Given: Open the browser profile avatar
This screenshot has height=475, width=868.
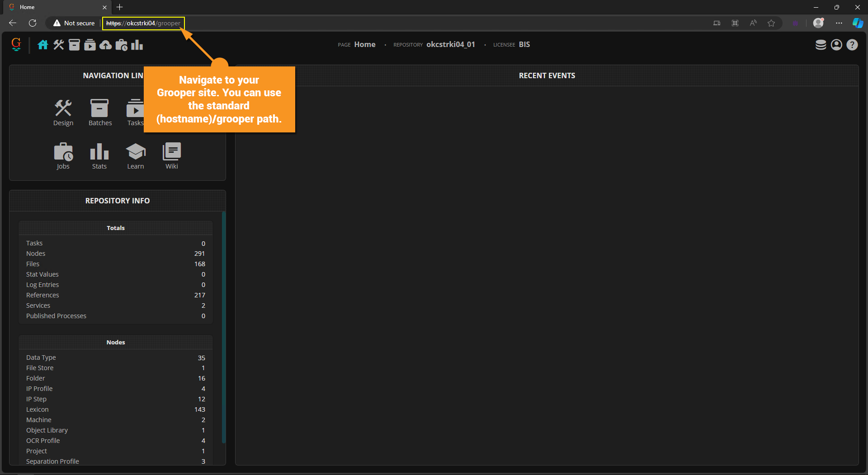Looking at the screenshot, I should pos(818,23).
